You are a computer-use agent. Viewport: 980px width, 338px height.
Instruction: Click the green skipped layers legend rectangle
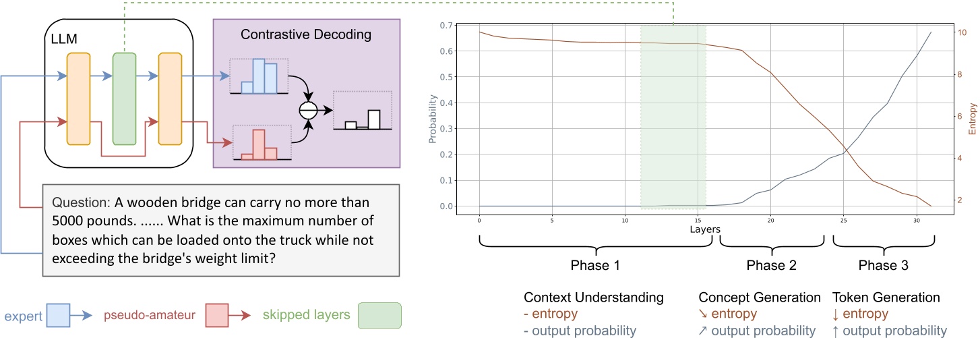381,315
